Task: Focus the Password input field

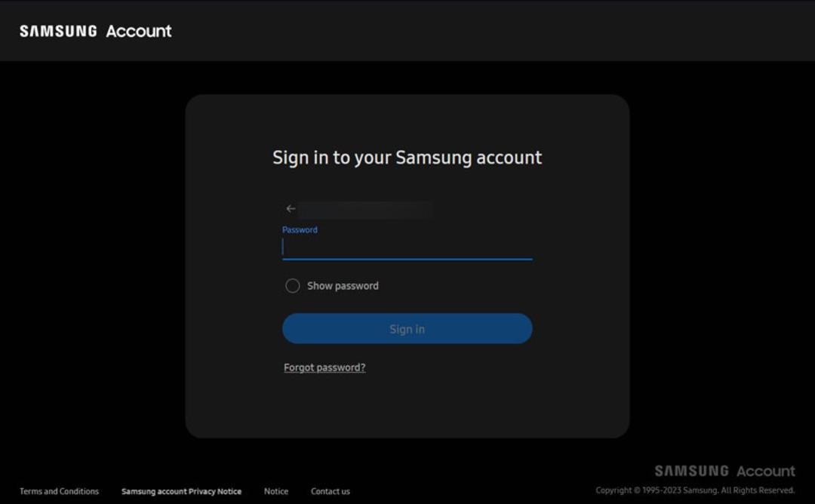Action: pos(407,247)
